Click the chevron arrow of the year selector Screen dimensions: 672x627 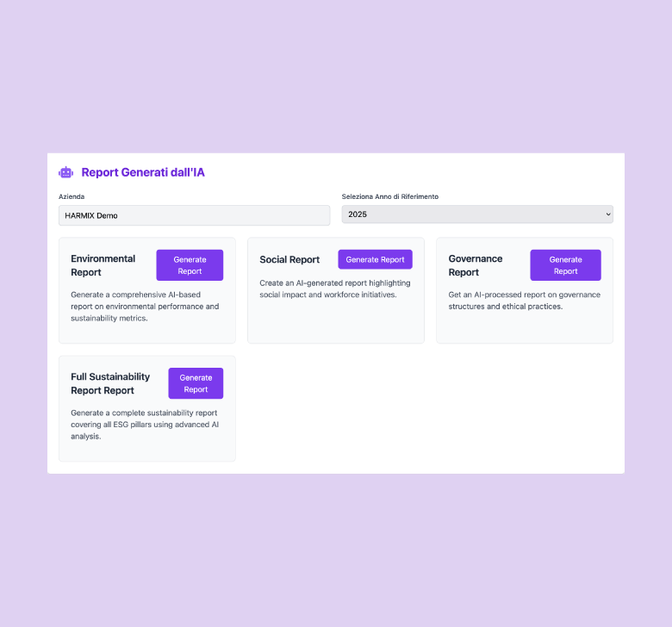(607, 214)
